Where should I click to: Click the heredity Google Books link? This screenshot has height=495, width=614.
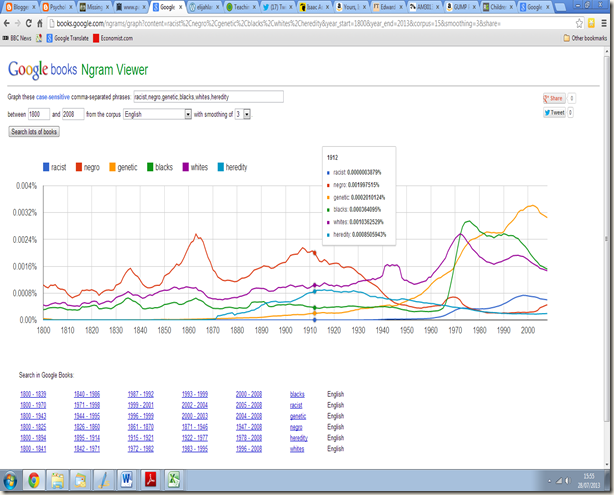pos(299,438)
